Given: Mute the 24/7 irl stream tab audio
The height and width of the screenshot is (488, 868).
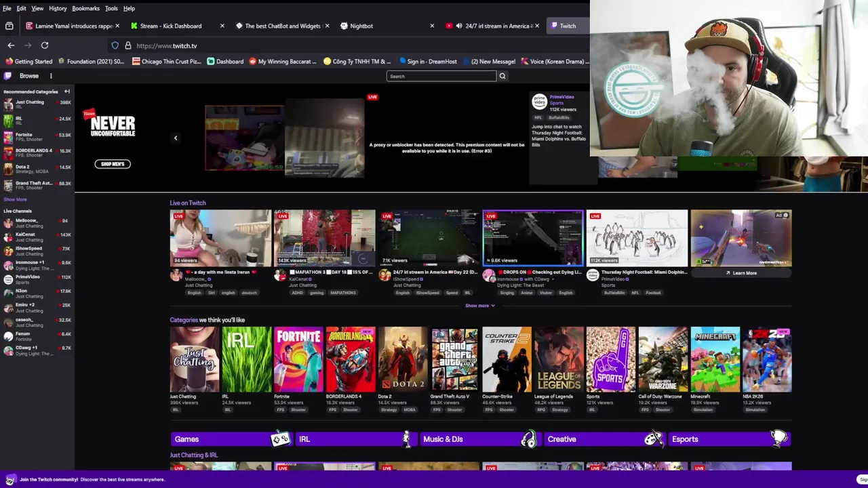Looking at the screenshot, I should [x=459, y=26].
